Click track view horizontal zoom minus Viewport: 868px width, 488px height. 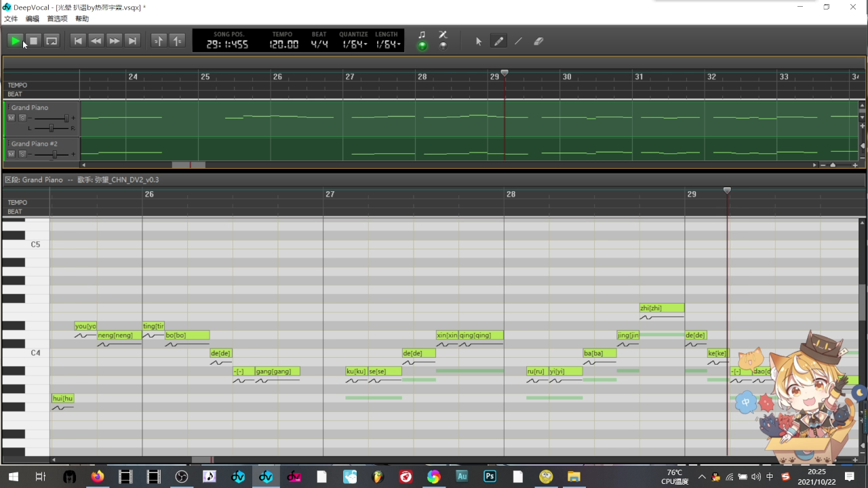823,165
